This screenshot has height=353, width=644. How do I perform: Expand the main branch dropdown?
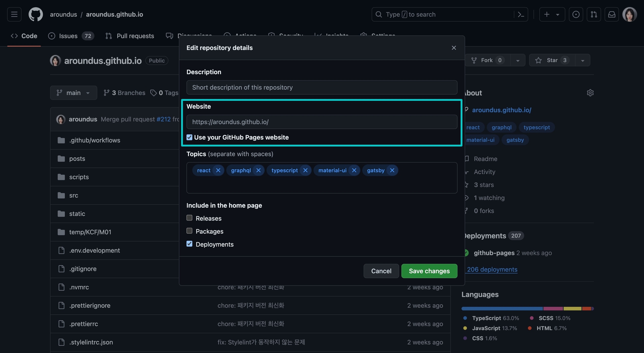73,93
